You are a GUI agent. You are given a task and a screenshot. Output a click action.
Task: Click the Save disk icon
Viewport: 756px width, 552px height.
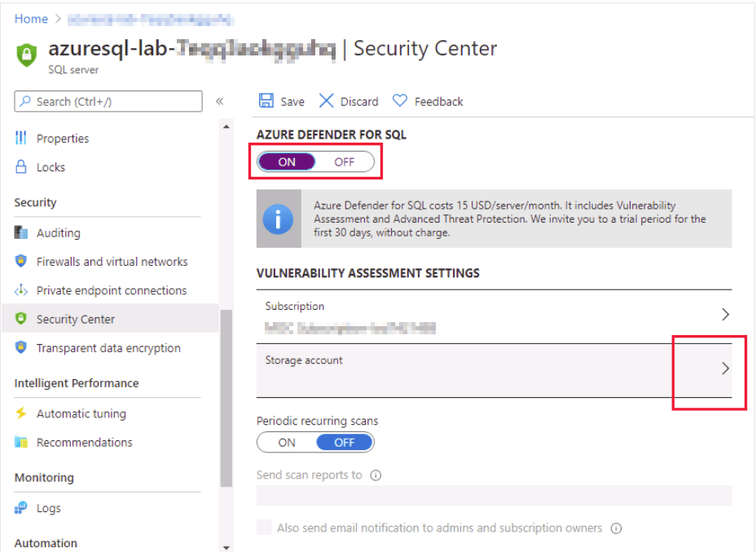tap(266, 101)
